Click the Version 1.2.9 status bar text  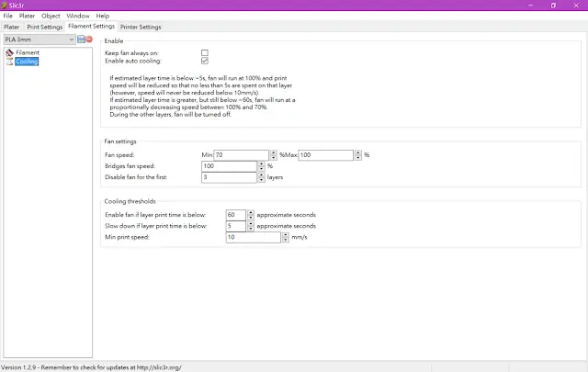(91, 367)
